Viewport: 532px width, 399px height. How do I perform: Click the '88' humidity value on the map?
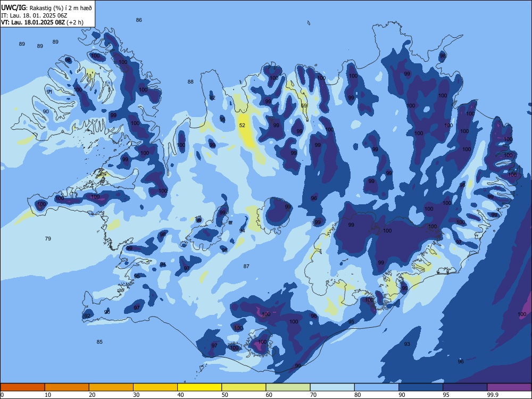[x=190, y=81]
